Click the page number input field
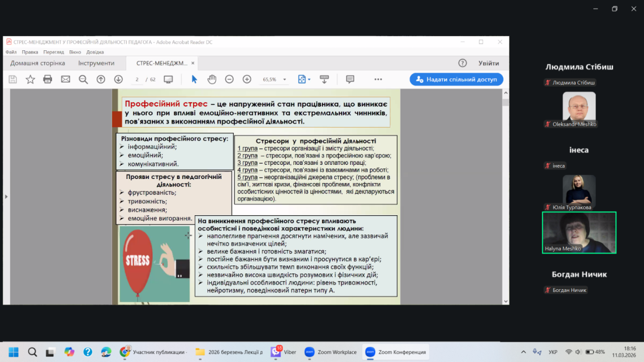The height and width of the screenshot is (362, 644). [137, 80]
